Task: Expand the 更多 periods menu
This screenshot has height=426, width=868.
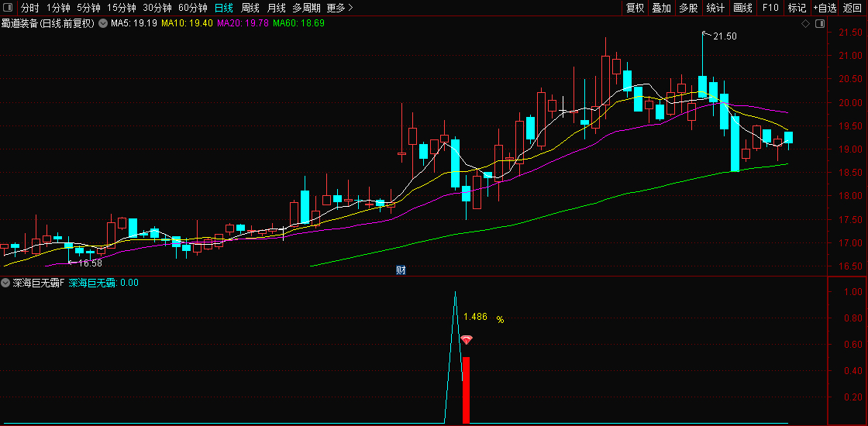Action: pos(340,8)
